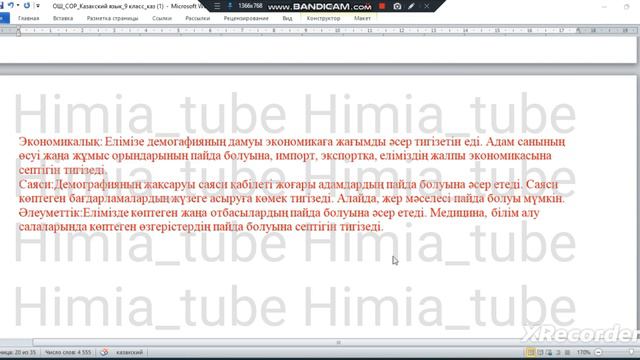Screen dimensions: 640x360
Task: Stop recording with the red Bandicam button
Action: pos(382,6)
